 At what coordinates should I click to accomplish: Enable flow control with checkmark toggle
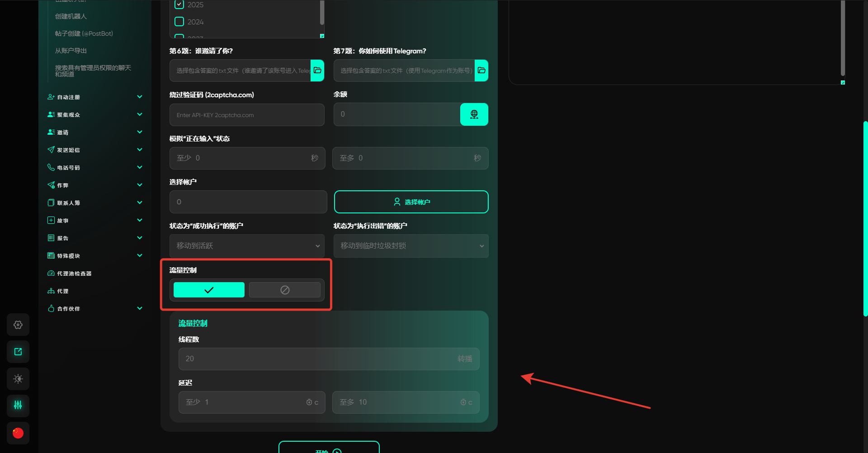tap(209, 290)
